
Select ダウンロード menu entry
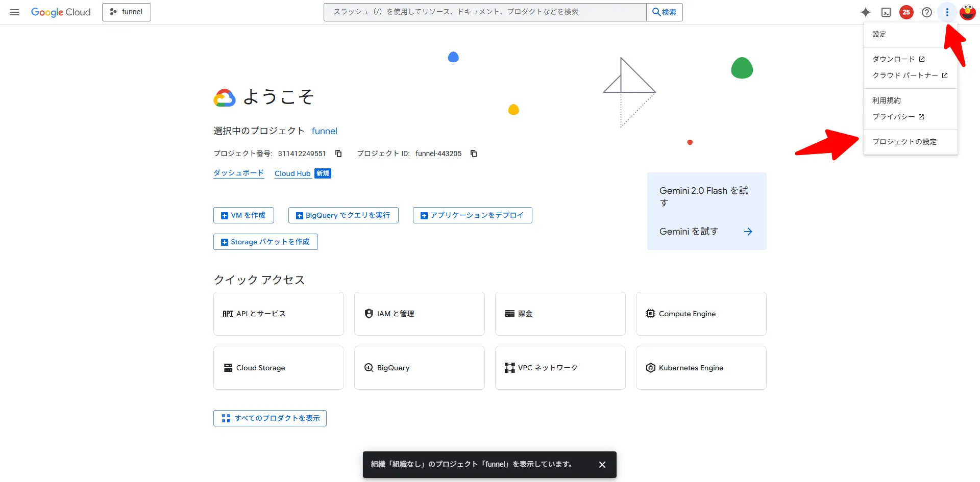911,59
